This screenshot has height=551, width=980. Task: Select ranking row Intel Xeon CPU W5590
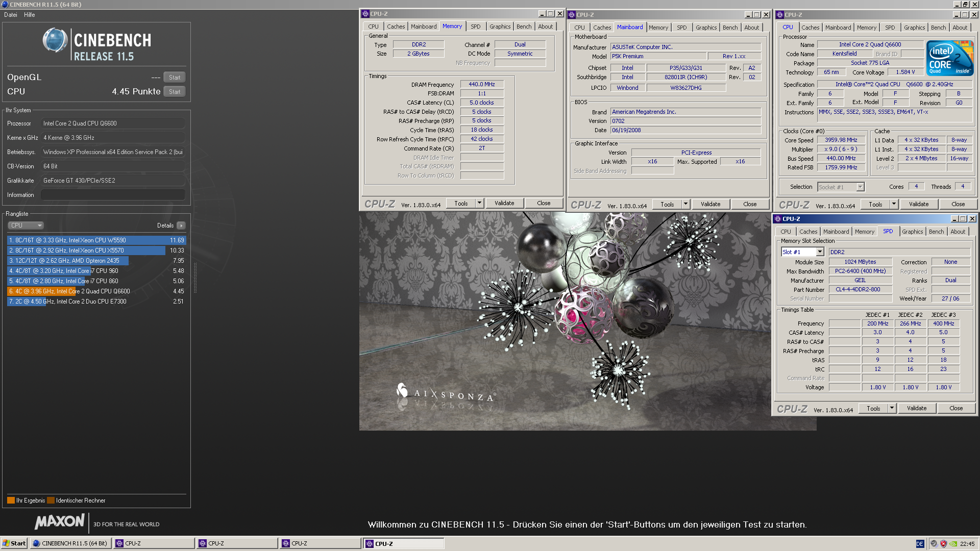click(x=96, y=240)
